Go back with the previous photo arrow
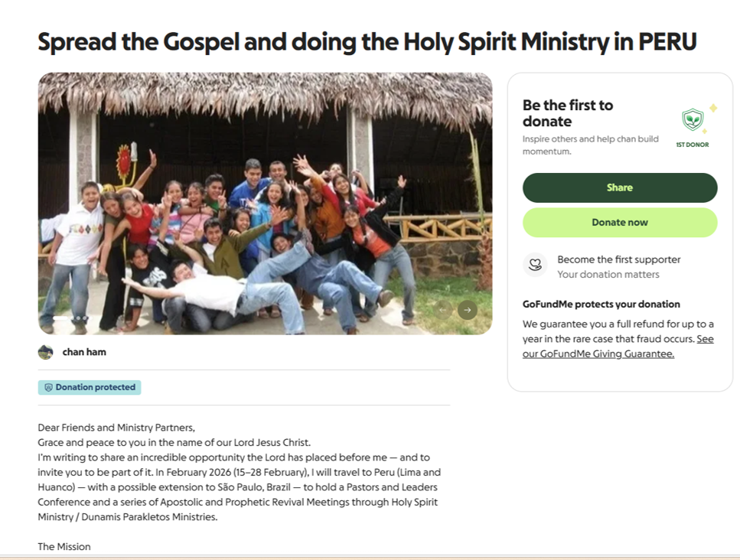This screenshot has width=740, height=560. pyautogui.click(x=443, y=309)
